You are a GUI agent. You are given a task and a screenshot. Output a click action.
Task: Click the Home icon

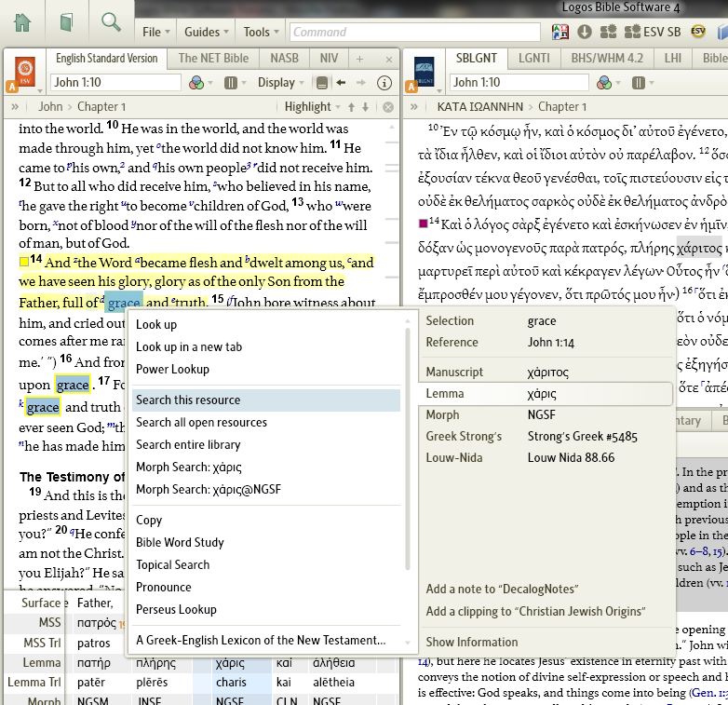coord(22,22)
